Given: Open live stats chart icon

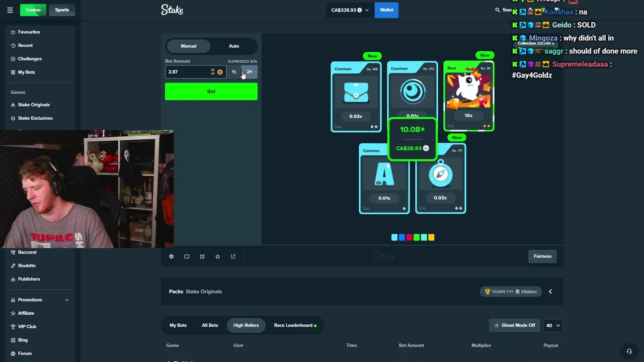Looking at the screenshot, I should point(202,256).
